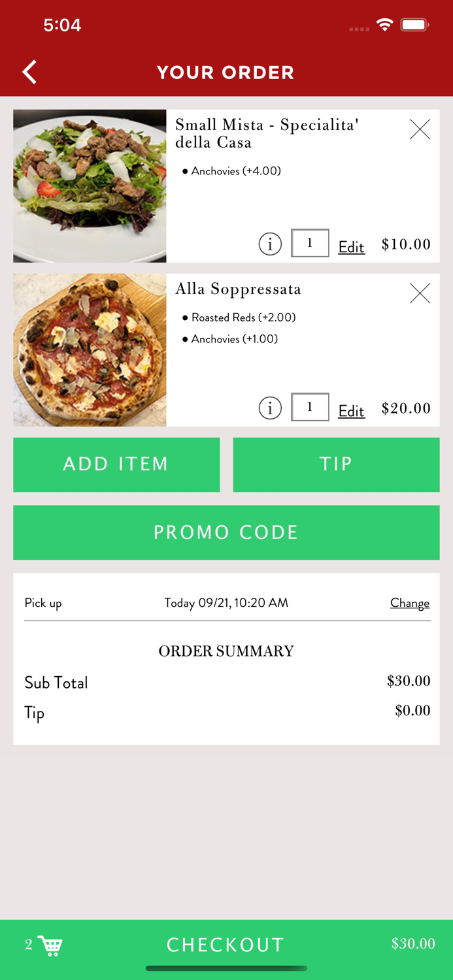Open the Alla Soppressata pizza photo
The height and width of the screenshot is (980, 453).
(90, 350)
